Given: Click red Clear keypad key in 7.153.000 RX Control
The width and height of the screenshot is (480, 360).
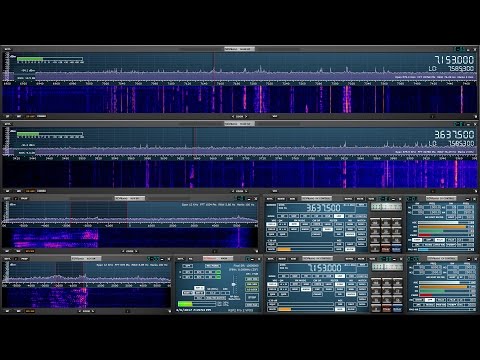Looking at the screenshot, I should pos(386,309).
